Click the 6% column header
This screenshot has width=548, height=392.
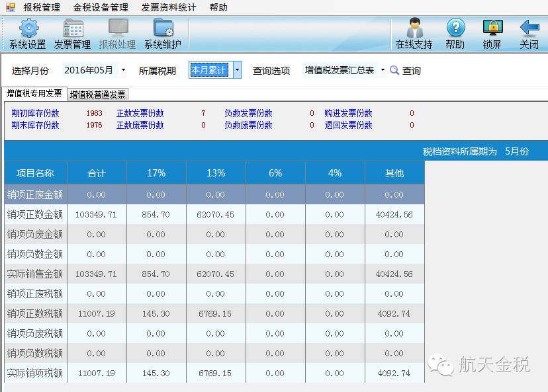tap(275, 173)
